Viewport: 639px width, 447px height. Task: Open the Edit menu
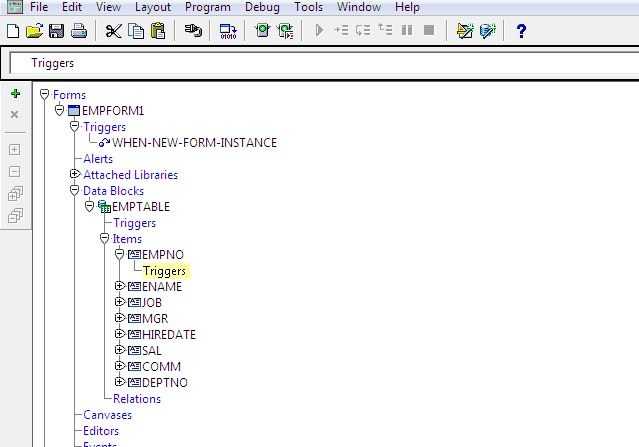point(72,7)
